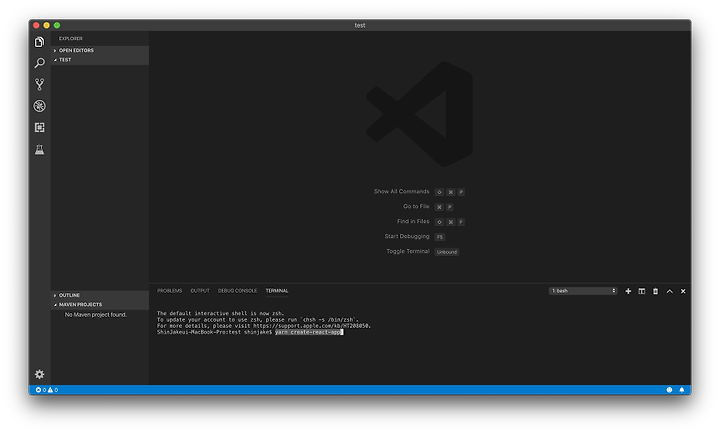Open errors and warnings status indicator
Image resolution: width=720 pixels, height=433 pixels.
(x=47, y=390)
